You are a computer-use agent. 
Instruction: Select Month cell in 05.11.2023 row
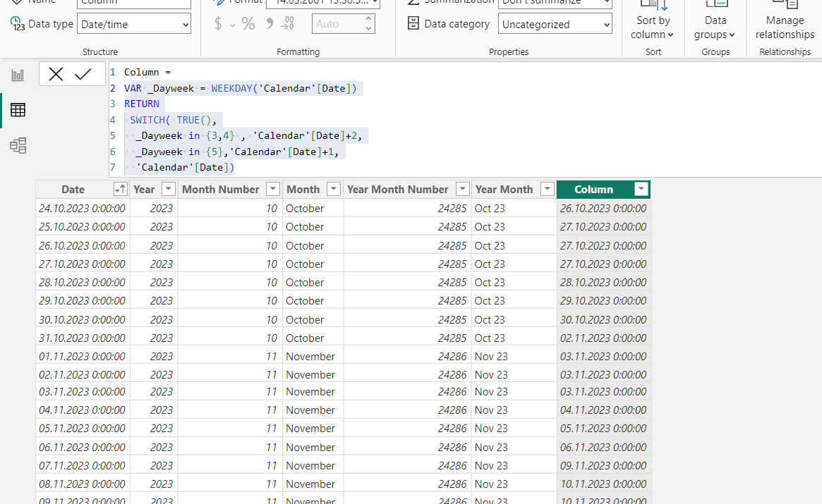(313, 429)
